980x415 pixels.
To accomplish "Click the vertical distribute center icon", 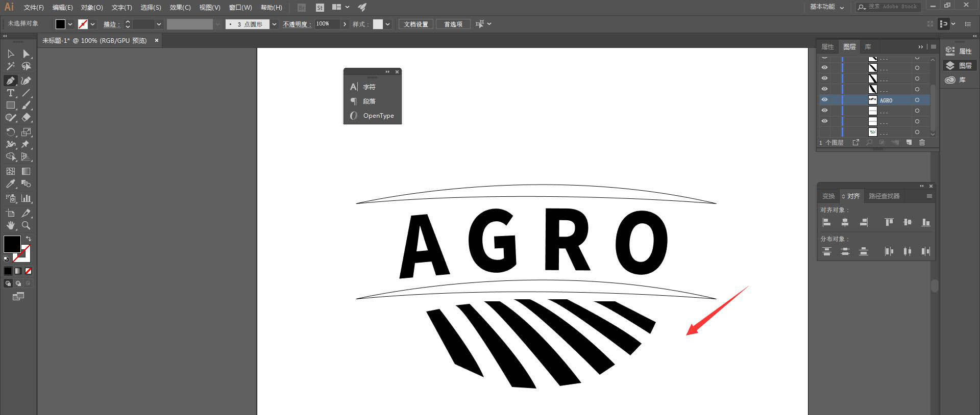I will click(x=845, y=251).
